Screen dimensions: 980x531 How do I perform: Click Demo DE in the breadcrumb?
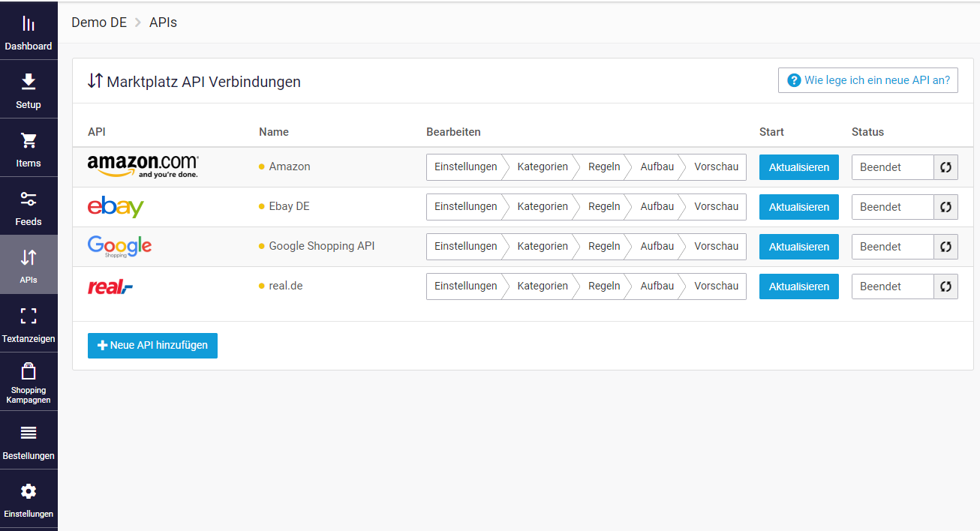[99, 22]
